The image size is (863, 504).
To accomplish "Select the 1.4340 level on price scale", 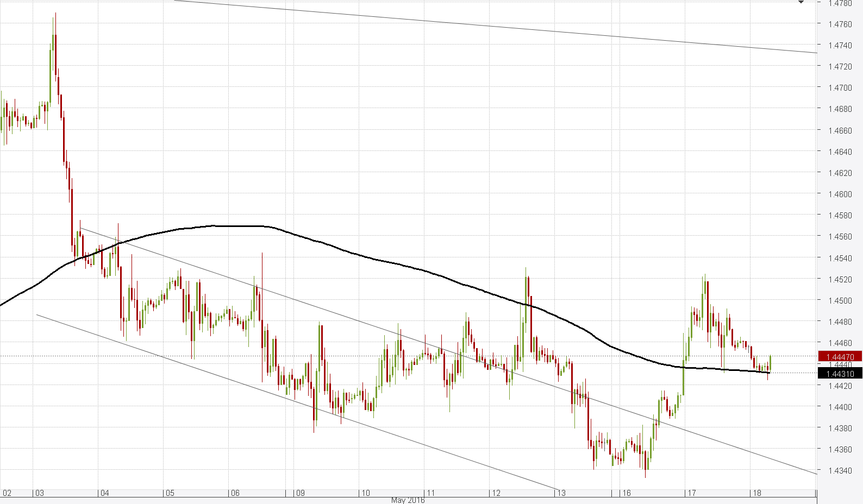I will [840, 470].
